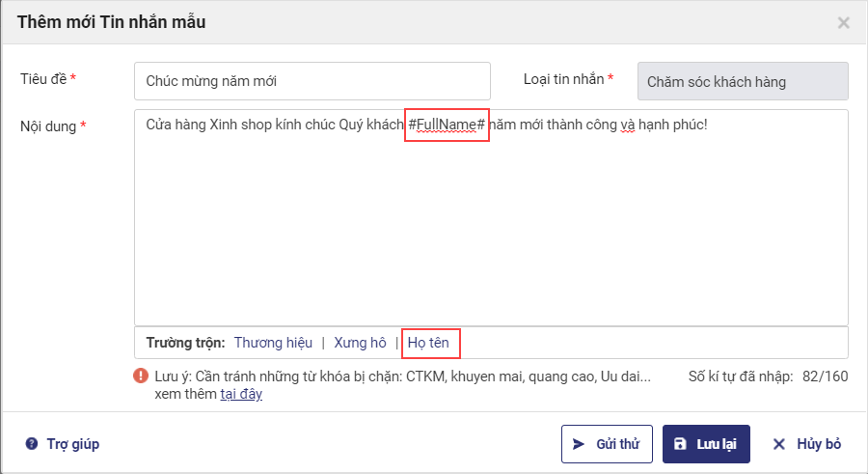
Task: Click the #FullName# placeholder in the message
Action: pyautogui.click(x=447, y=125)
